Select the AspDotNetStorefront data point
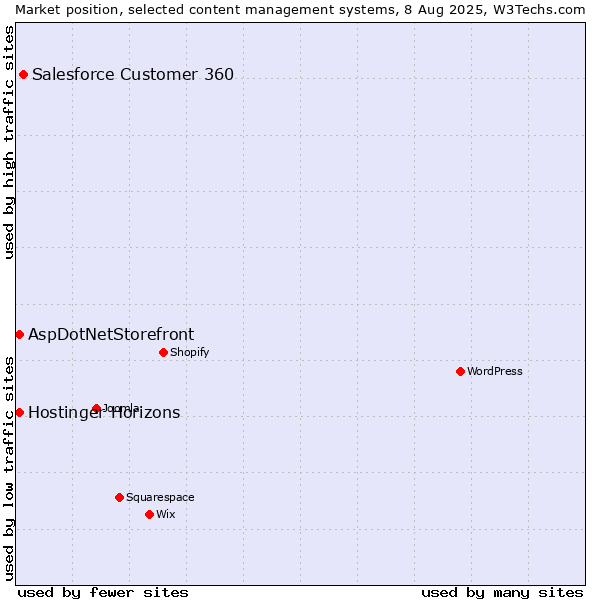 point(20,335)
